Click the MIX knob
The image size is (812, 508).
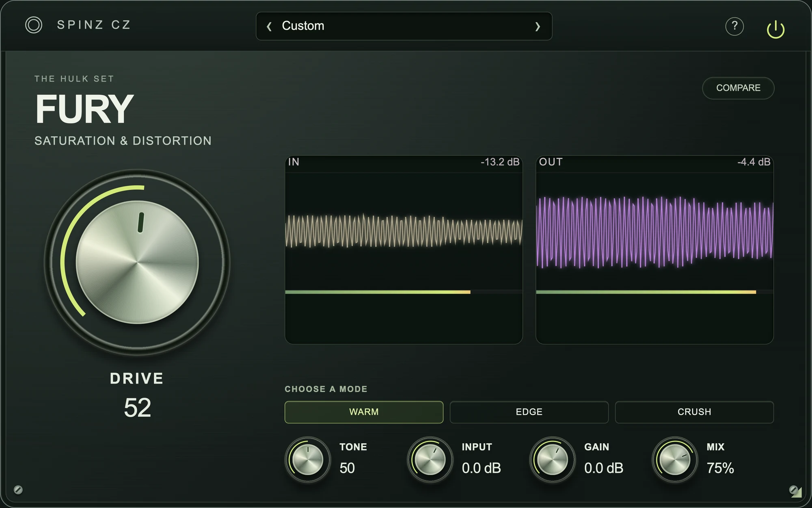[x=675, y=460]
